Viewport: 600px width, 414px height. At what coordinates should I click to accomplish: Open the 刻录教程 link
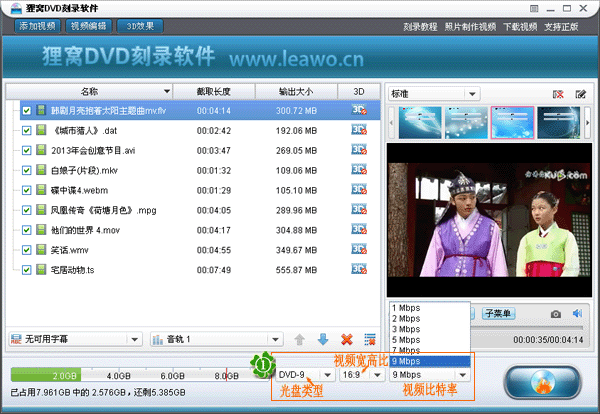420,27
